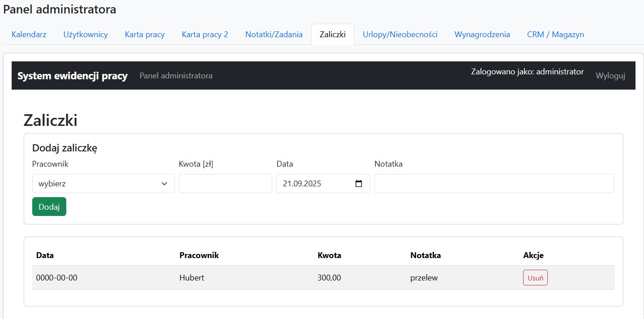Focus the Kwota [zł] input field
644x319 pixels.
pyautogui.click(x=225, y=184)
